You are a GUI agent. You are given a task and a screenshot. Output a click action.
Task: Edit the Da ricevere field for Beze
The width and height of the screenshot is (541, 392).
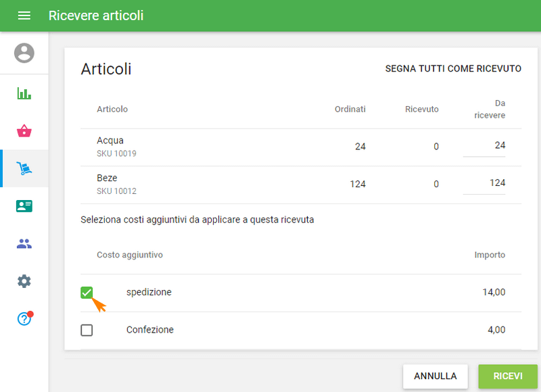[x=484, y=183]
